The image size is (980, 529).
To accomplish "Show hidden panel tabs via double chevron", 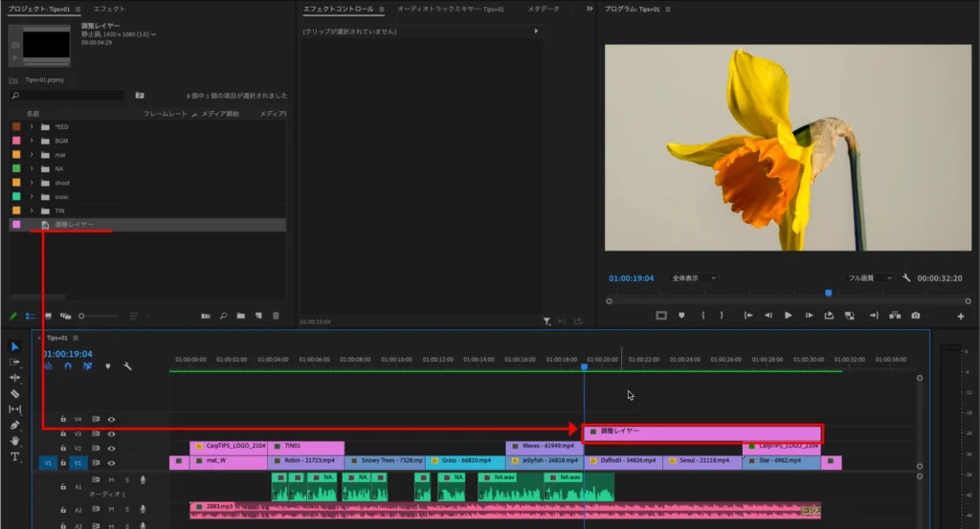I will click(590, 9).
